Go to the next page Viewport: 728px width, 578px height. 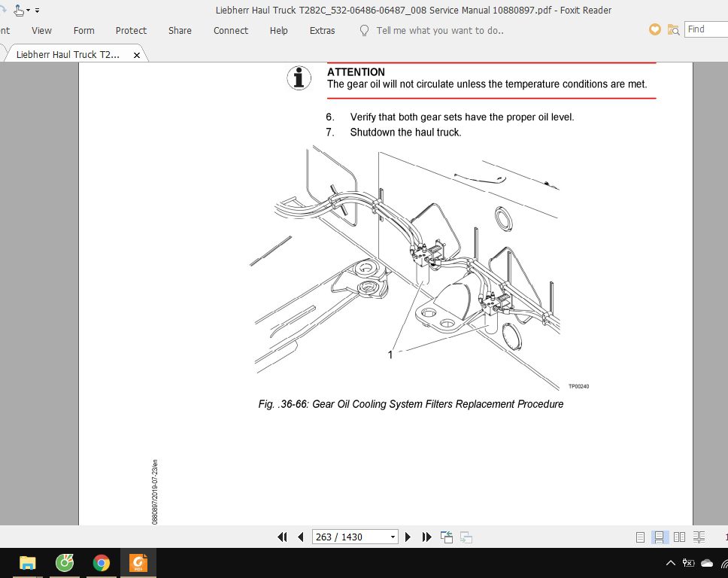click(408, 537)
